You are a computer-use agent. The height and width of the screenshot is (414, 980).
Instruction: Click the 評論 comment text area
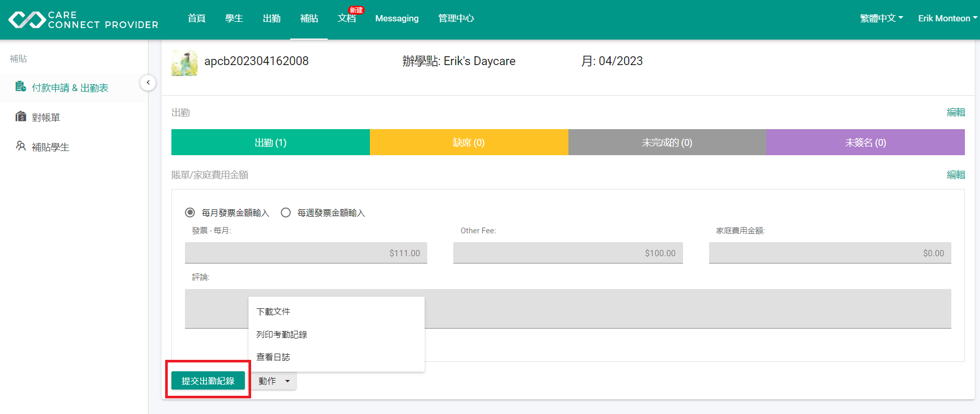click(x=568, y=309)
